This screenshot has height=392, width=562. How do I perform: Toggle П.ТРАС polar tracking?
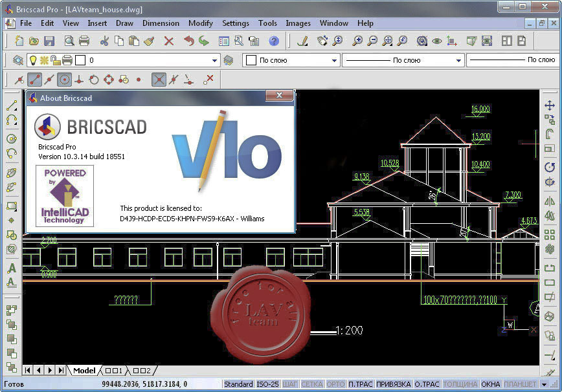[361, 384]
